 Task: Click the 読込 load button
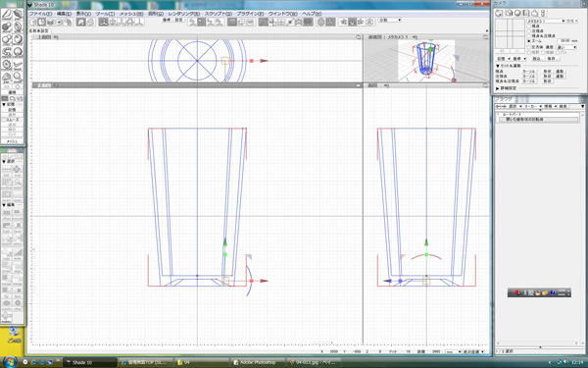(537, 59)
